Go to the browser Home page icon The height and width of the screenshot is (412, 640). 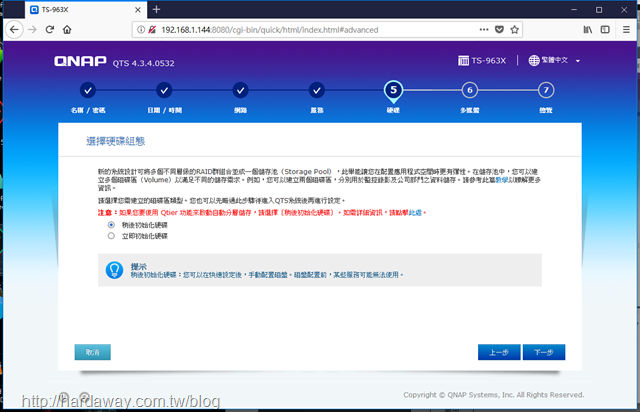(x=67, y=30)
